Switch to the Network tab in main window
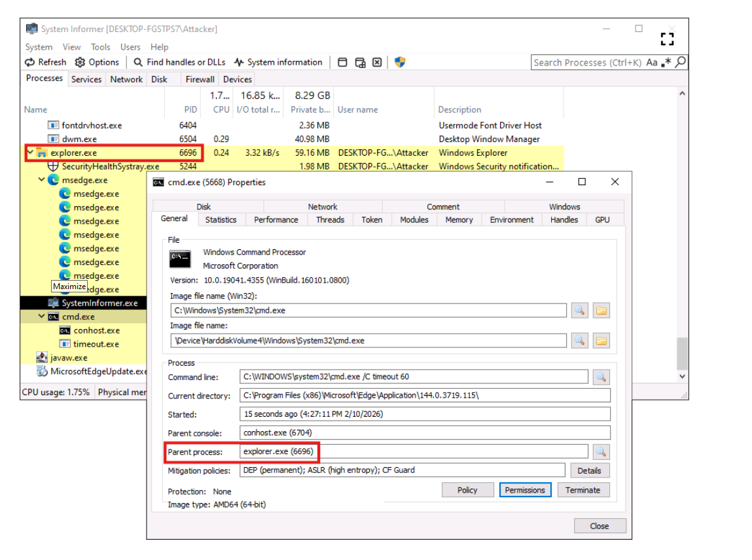Screen dimensions: 752x560 126,79
